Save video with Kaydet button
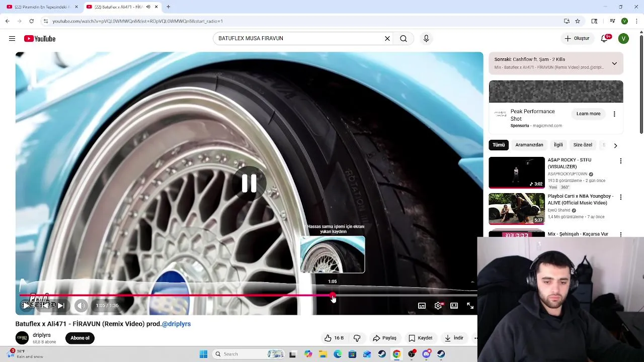This screenshot has height=362, width=644. (421, 338)
